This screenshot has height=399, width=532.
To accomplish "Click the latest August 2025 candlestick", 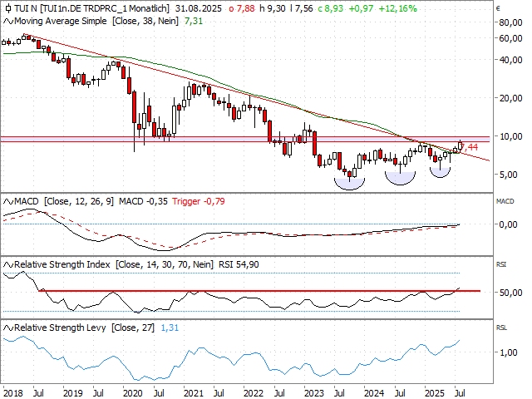I will pos(460,146).
